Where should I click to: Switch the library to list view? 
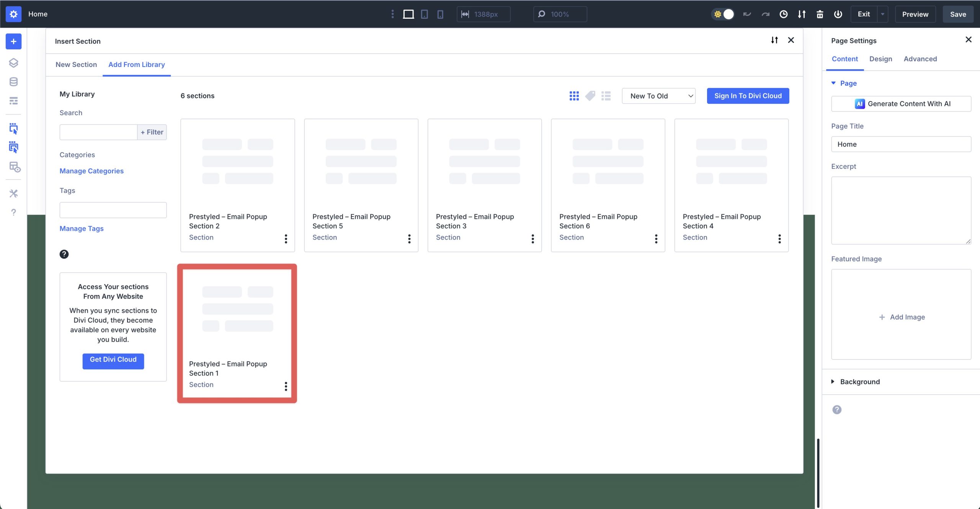point(606,96)
